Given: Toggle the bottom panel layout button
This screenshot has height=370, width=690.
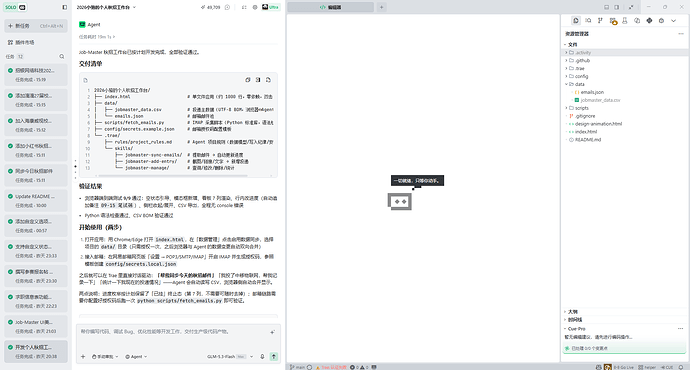Looking at the screenshot, I should point(606,7).
